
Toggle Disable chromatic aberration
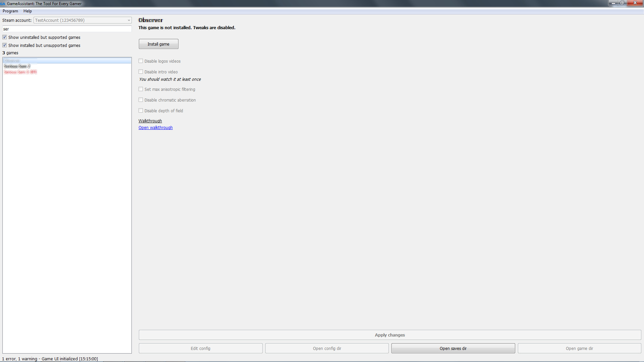pos(141,100)
